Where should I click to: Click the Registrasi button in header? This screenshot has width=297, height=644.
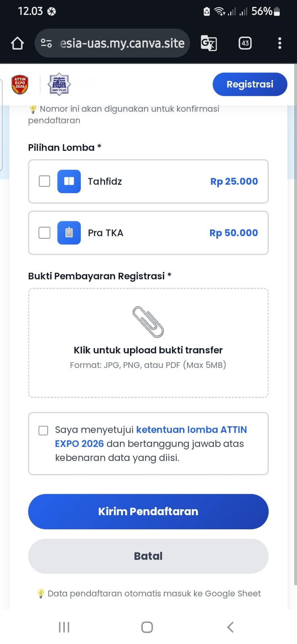[250, 84]
